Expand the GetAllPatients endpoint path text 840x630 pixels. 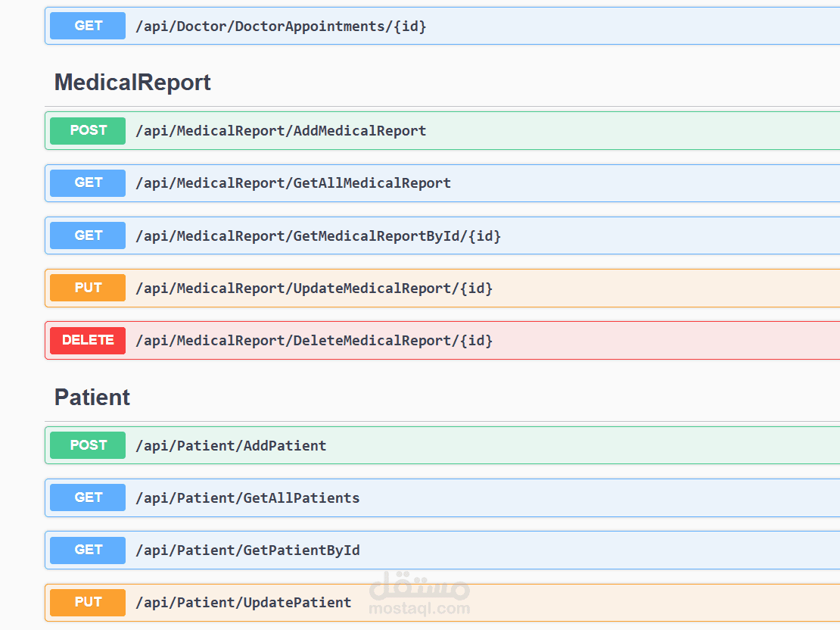click(247, 498)
